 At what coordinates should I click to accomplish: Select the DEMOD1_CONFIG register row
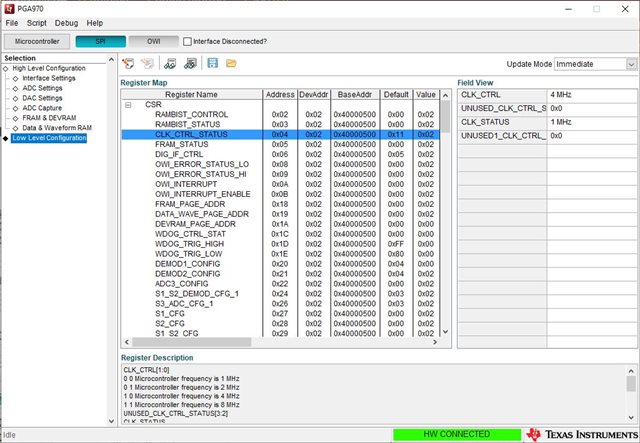coord(280,264)
